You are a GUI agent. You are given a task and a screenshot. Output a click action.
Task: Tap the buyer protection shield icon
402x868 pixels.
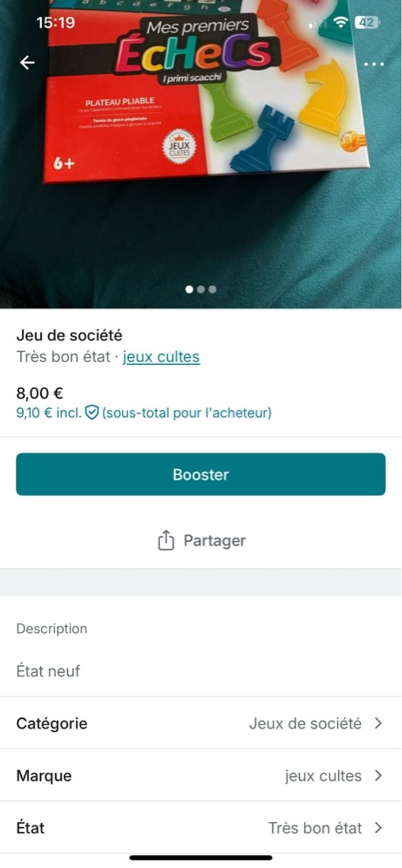(x=92, y=412)
